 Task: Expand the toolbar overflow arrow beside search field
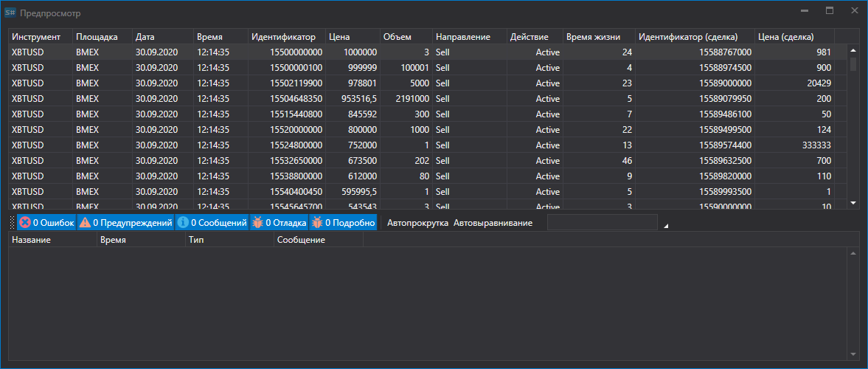tap(666, 226)
